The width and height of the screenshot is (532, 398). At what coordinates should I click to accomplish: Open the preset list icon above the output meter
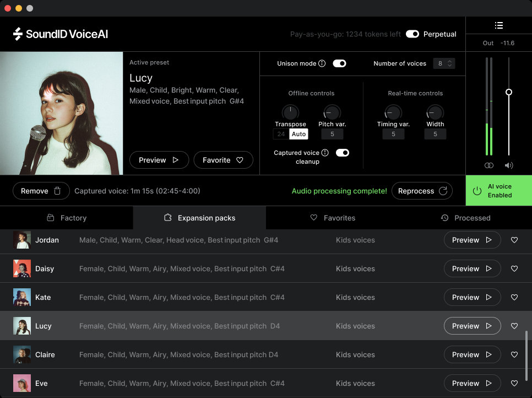pyautogui.click(x=499, y=25)
